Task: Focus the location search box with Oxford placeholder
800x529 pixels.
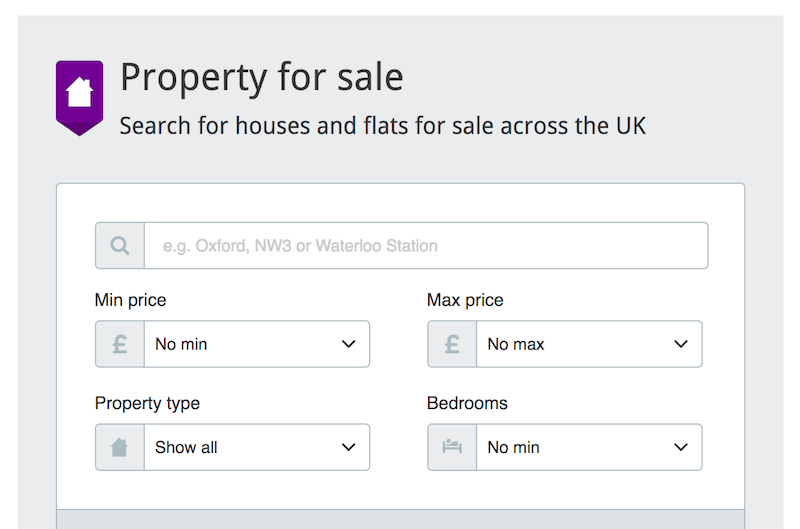Action: [x=426, y=245]
